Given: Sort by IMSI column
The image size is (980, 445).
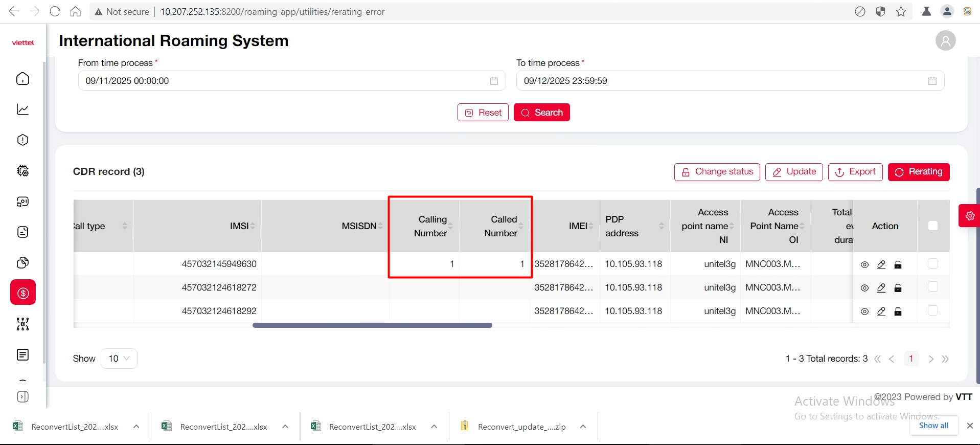Looking at the screenshot, I should tap(253, 226).
